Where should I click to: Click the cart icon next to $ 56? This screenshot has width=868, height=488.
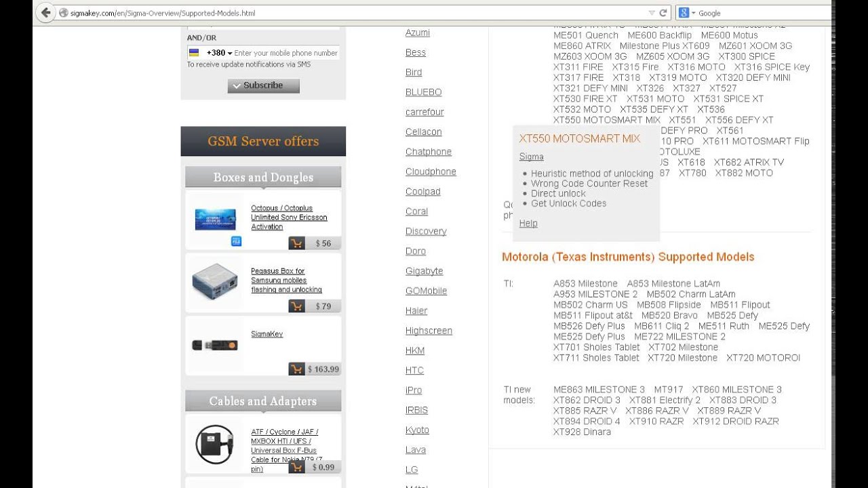296,243
